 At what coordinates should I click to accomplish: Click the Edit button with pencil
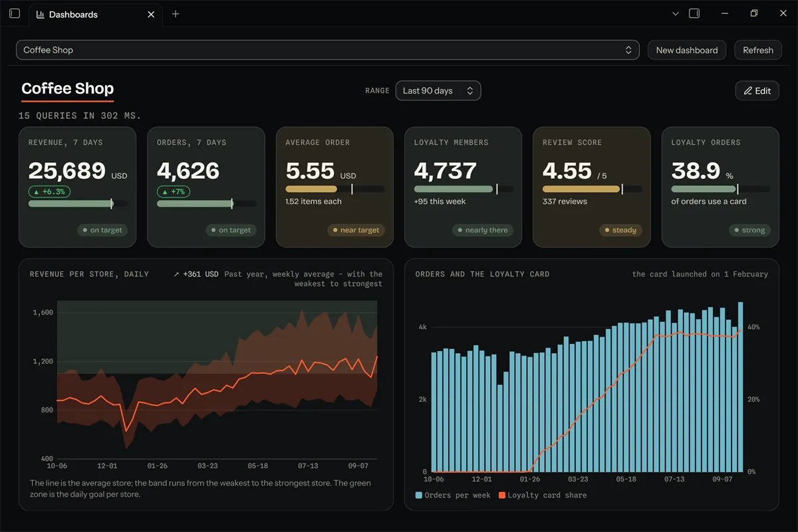[x=757, y=90]
